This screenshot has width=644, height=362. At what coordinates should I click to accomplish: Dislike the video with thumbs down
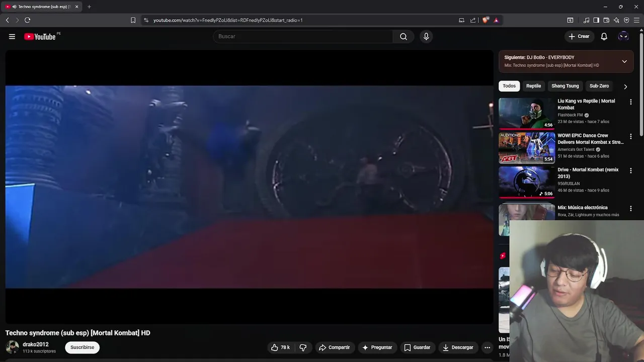coord(303,347)
